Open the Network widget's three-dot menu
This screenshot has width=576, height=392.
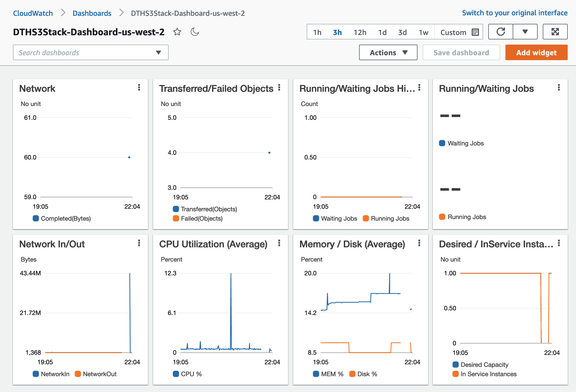tap(139, 88)
